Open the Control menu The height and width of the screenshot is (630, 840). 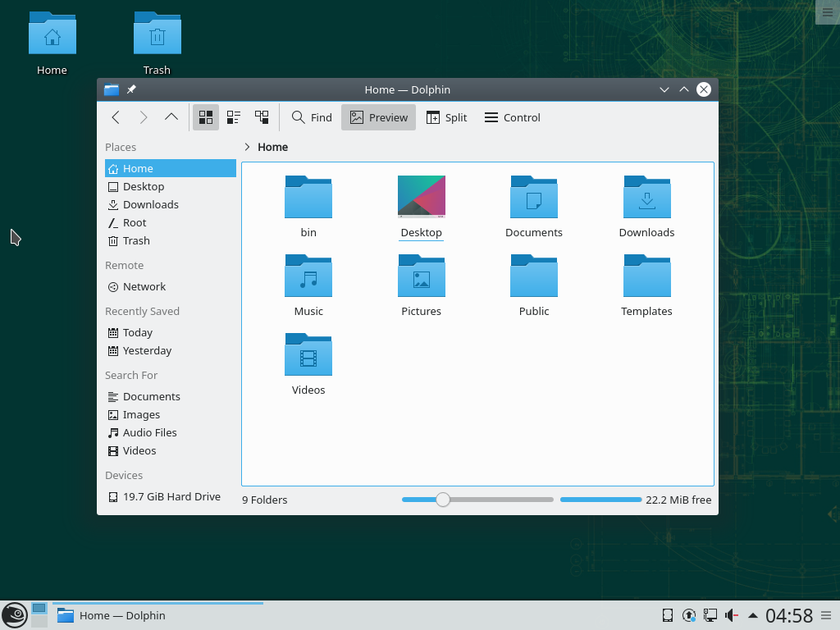pos(513,117)
